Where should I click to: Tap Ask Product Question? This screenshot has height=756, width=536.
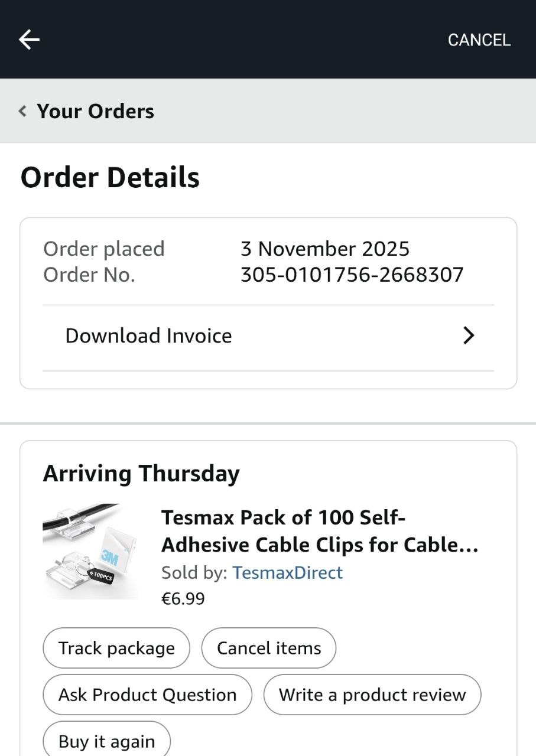tap(147, 695)
